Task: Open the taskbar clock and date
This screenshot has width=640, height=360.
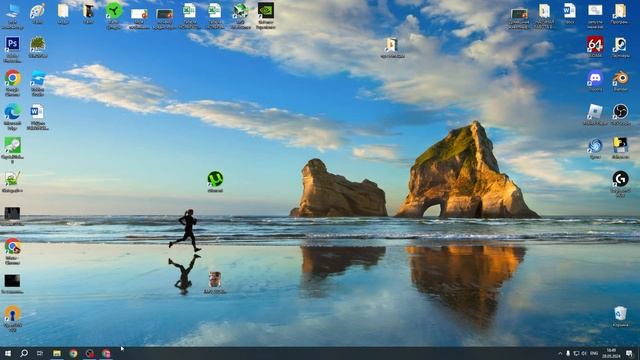Action: 611,353
